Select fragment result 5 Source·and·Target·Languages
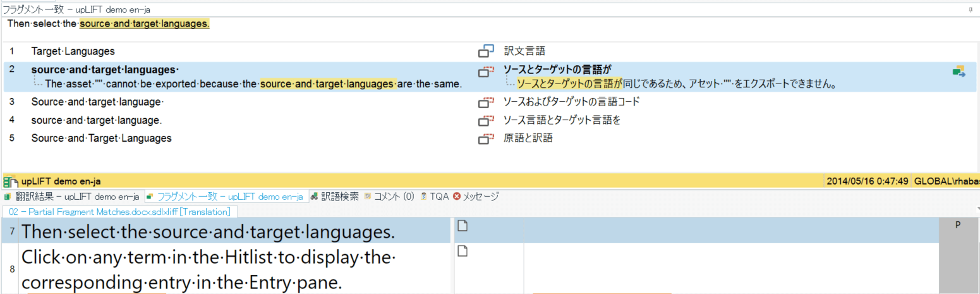The height and width of the screenshot is (294, 980). click(x=101, y=138)
